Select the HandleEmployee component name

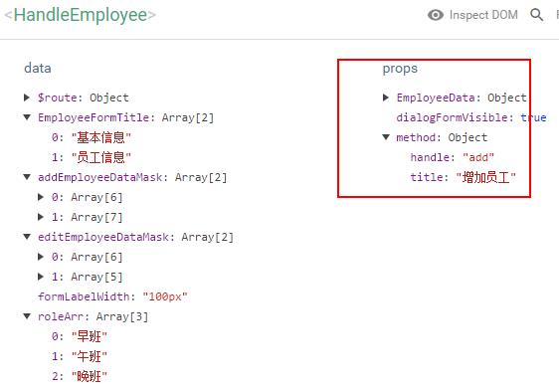point(81,15)
